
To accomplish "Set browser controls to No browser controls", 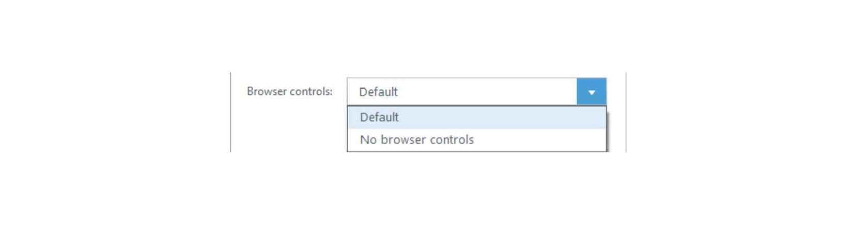I will pos(476,140).
